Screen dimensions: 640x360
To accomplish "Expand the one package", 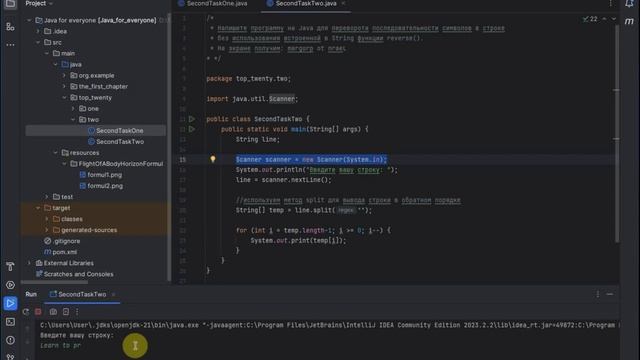I will 73,109.
